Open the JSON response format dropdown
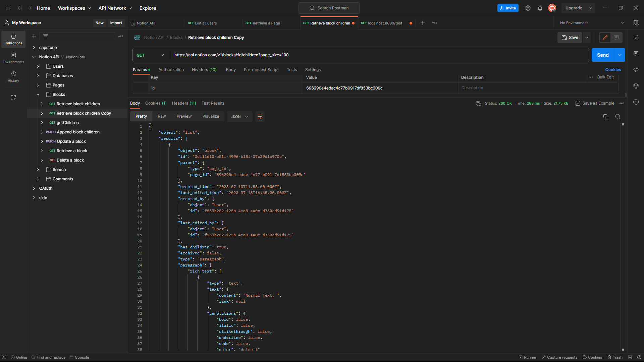The height and width of the screenshot is (362, 644). tap(239, 117)
